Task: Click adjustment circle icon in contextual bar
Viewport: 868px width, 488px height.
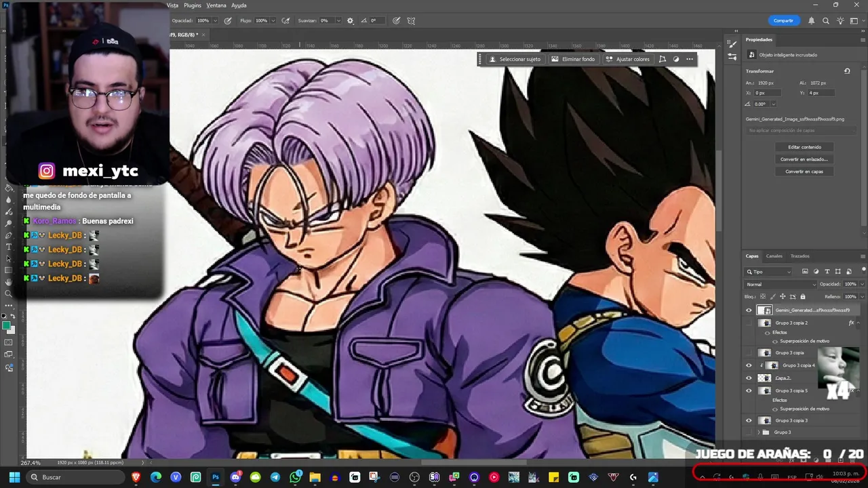Action: pyautogui.click(x=676, y=59)
